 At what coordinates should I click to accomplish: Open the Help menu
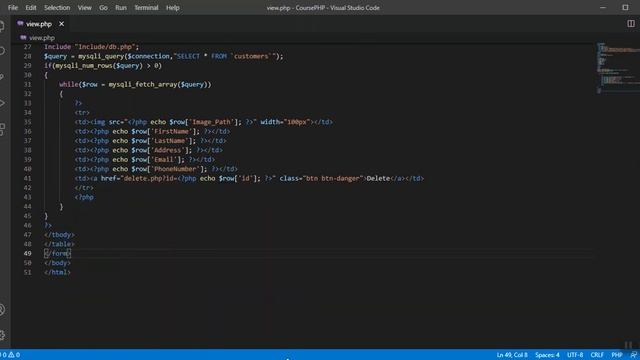pyautogui.click(x=173, y=8)
